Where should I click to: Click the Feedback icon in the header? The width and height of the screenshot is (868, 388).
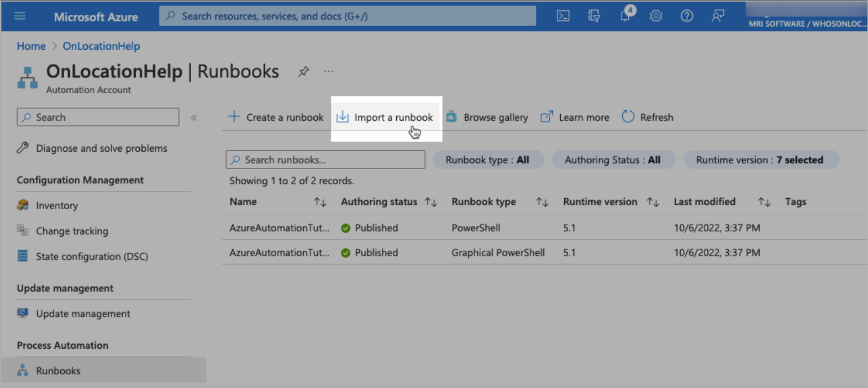point(718,16)
